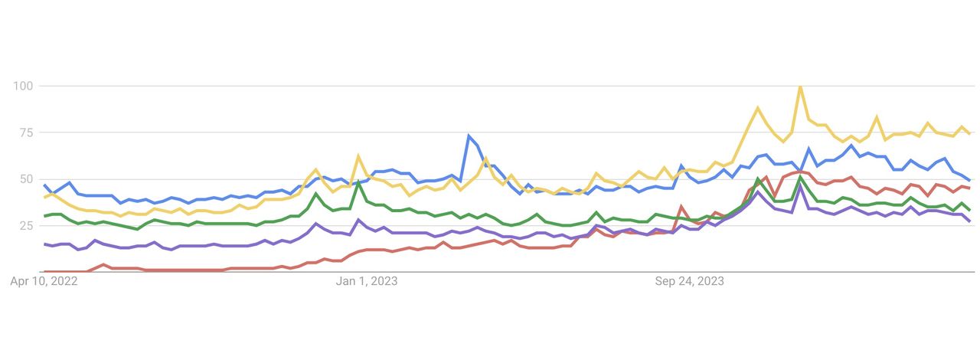Screen dimensions: 980x360
Task: Click the blue line's starting point at far left
Action: 44,185
